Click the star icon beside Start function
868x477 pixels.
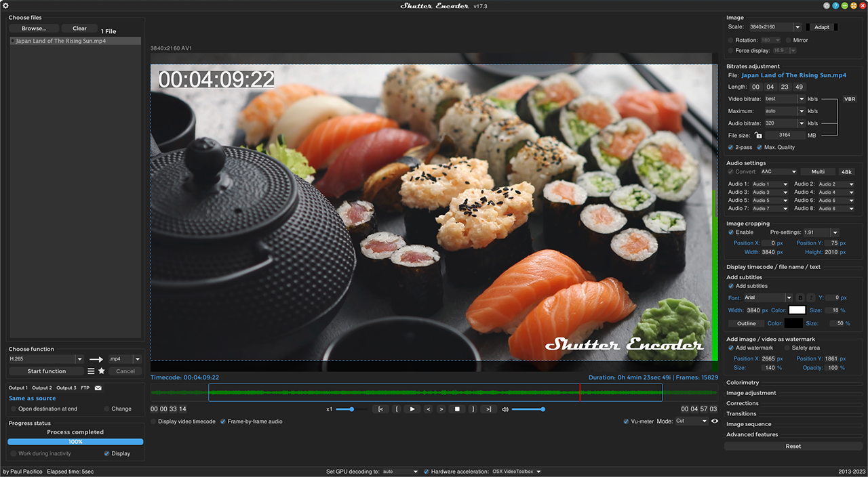pos(102,371)
